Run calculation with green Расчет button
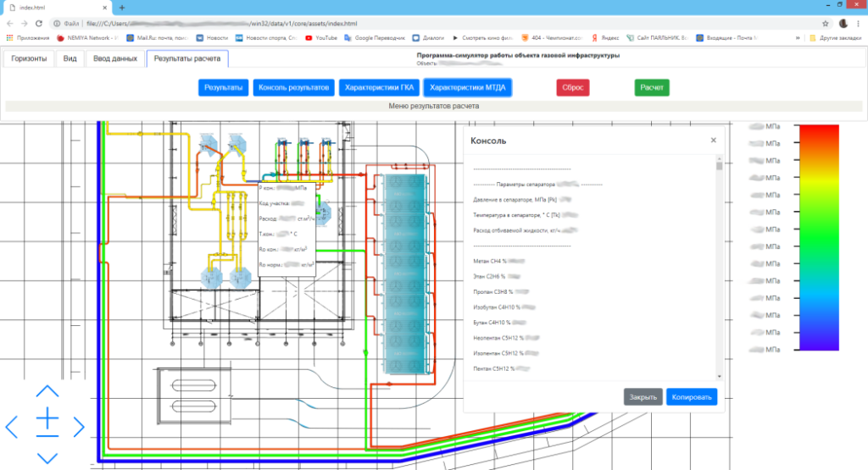This screenshot has width=868, height=470. [651, 87]
